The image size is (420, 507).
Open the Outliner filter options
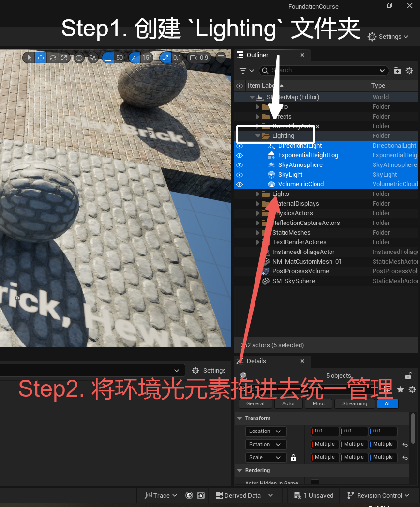click(x=246, y=71)
